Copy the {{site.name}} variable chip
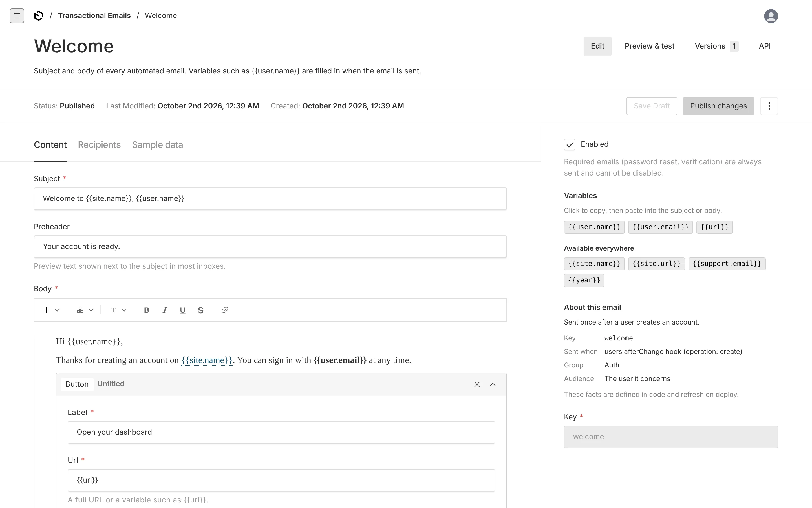The width and height of the screenshot is (812, 508). (594, 264)
